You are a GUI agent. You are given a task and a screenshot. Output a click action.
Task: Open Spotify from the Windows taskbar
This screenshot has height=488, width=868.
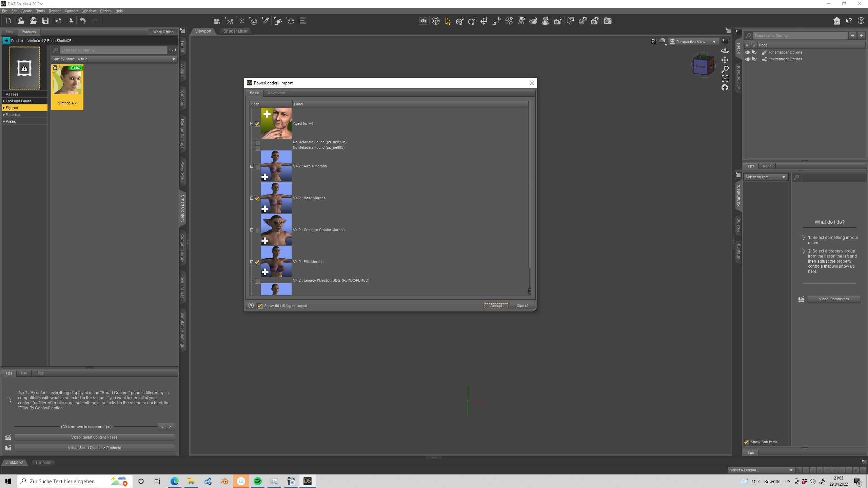[x=258, y=481]
